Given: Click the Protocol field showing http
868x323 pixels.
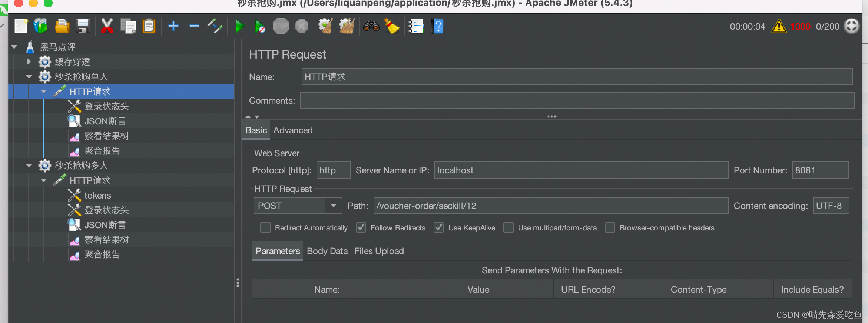Looking at the screenshot, I should point(333,170).
